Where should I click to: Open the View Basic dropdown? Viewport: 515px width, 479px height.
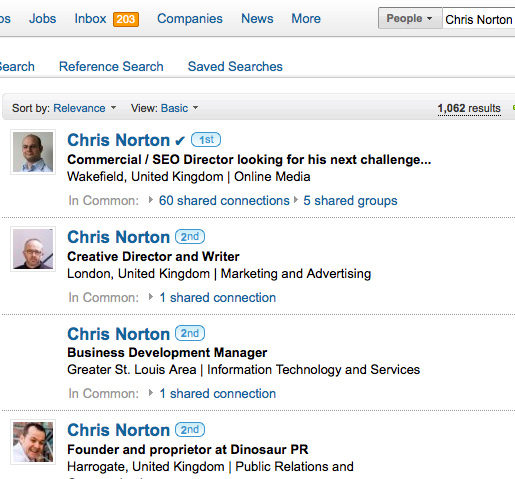click(179, 108)
